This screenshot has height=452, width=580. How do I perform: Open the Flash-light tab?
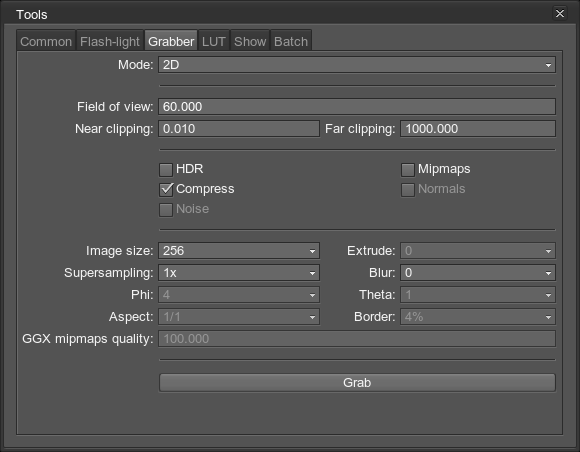pos(110,41)
